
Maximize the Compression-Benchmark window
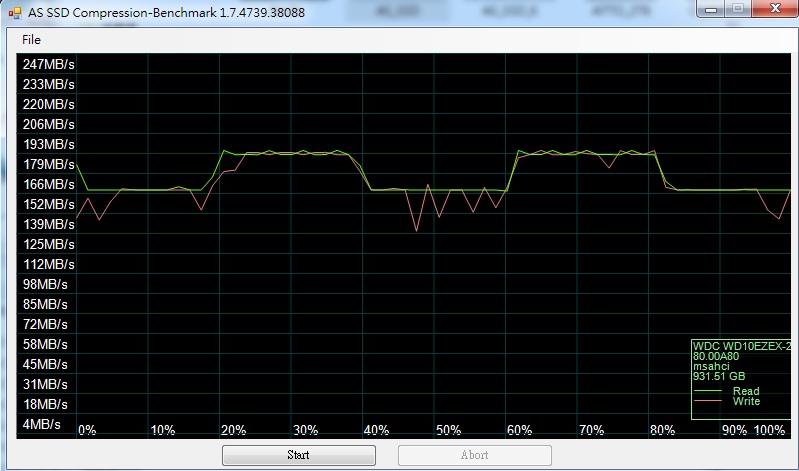coord(738,9)
